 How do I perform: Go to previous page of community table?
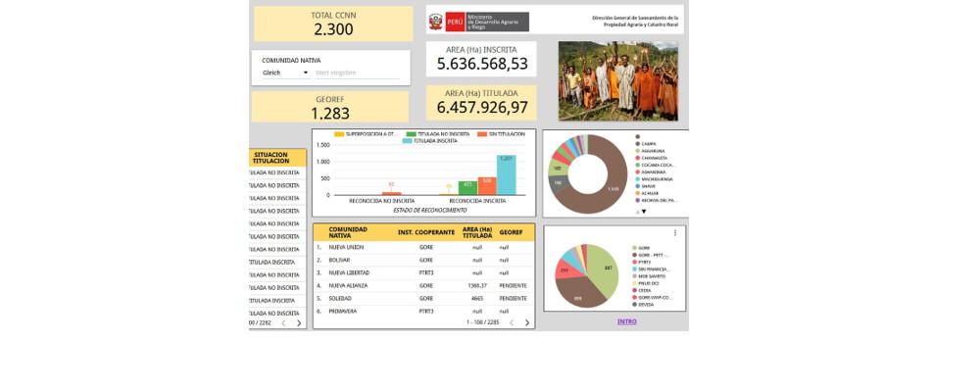pyautogui.click(x=512, y=322)
